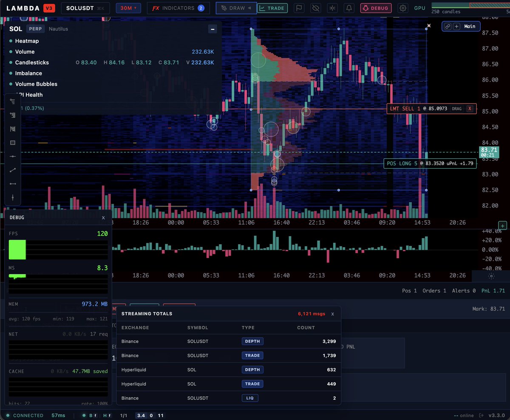
Task: Expand the Draw tools menu
Action: pos(236,8)
